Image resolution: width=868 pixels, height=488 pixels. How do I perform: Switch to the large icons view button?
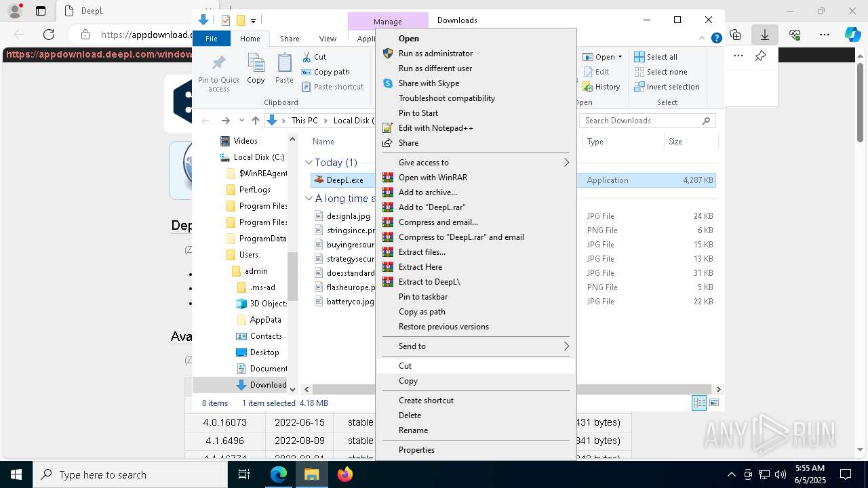click(713, 403)
